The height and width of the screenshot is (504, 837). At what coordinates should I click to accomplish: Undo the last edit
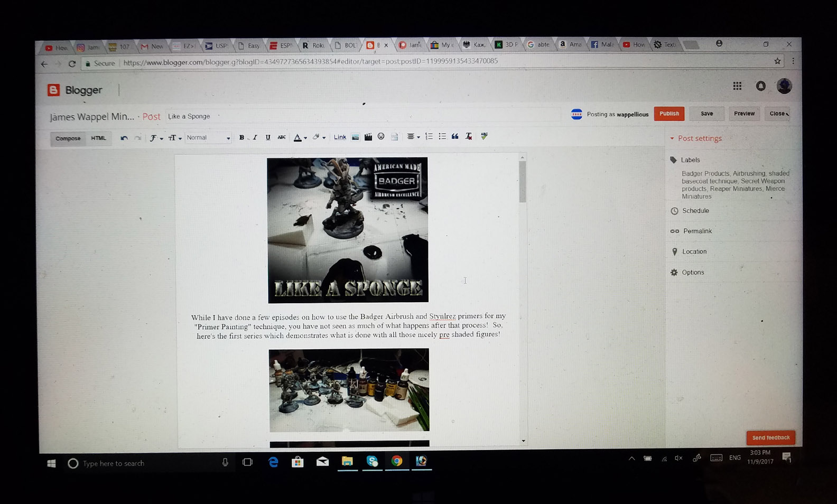point(124,138)
